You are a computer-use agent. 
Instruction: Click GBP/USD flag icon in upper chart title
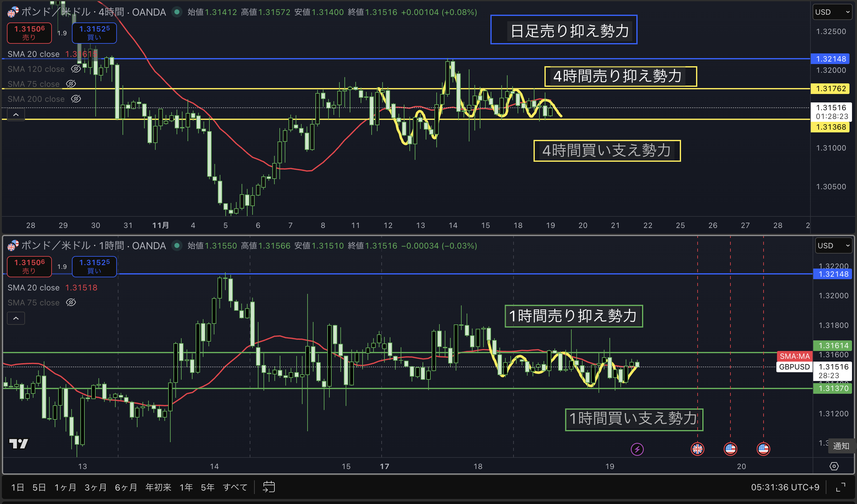point(13,12)
